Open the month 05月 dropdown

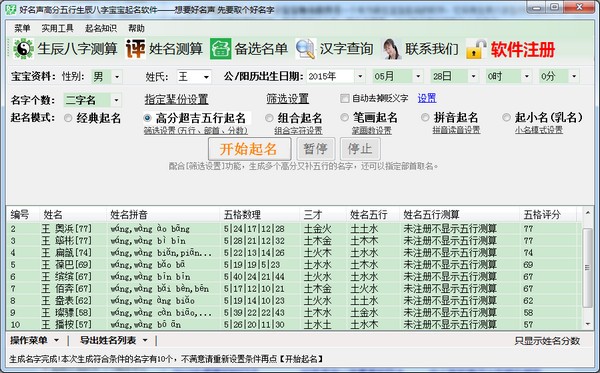[x=418, y=77]
